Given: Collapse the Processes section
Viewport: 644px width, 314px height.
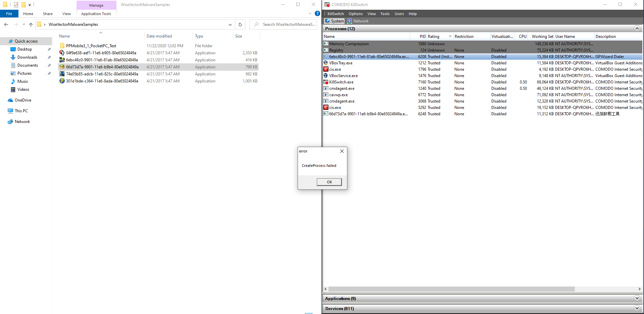Looking at the screenshot, I should 637,28.
